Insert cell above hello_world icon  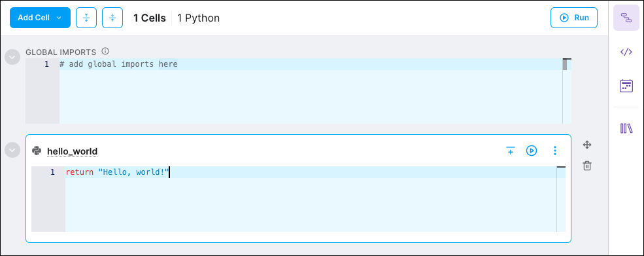pos(510,151)
